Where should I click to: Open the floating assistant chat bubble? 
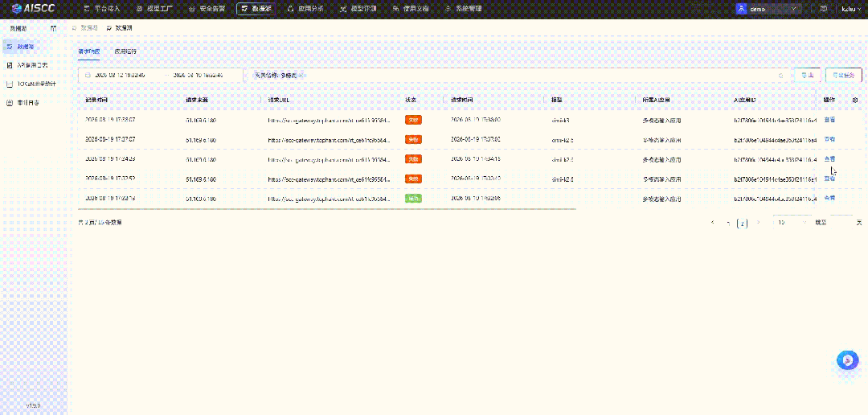848,360
